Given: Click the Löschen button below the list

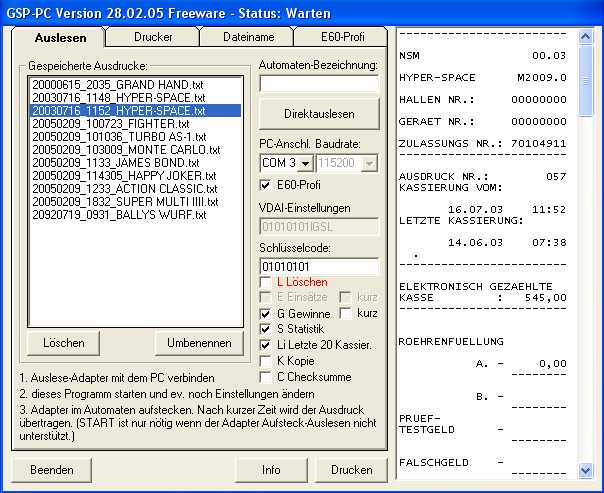Looking at the screenshot, I should point(64,343).
